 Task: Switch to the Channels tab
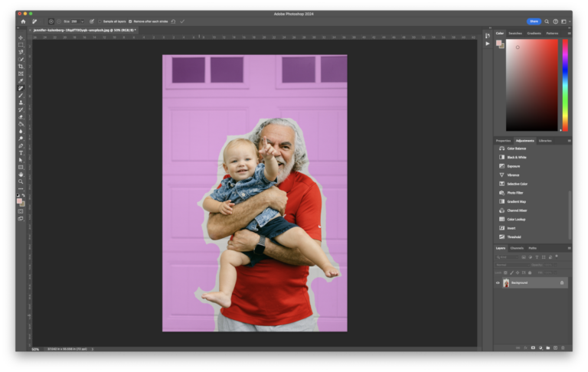pos(517,248)
